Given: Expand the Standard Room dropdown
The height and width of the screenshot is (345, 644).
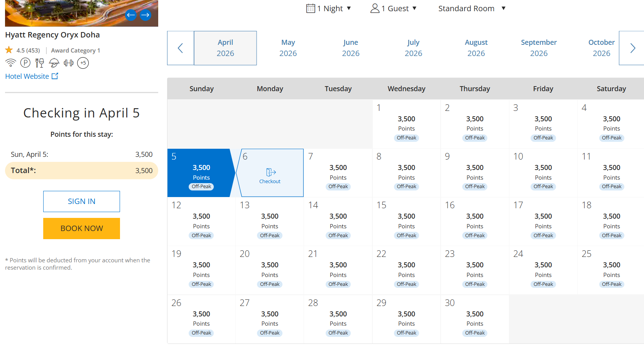Looking at the screenshot, I should pyautogui.click(x=472, y=8).
